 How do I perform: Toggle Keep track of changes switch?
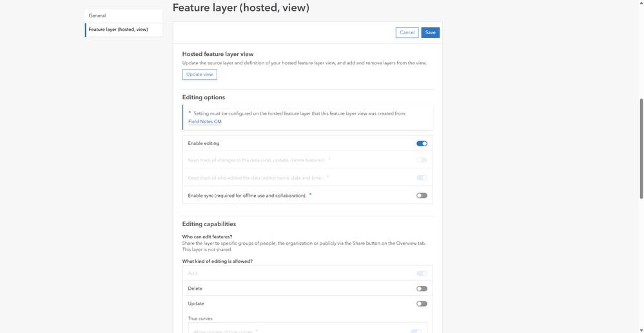pos(422,160)
